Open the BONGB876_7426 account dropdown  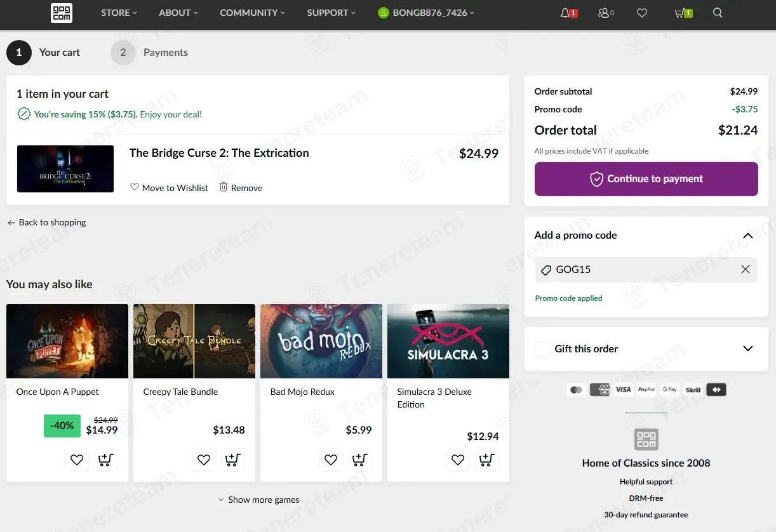click(x=426, y=13)
